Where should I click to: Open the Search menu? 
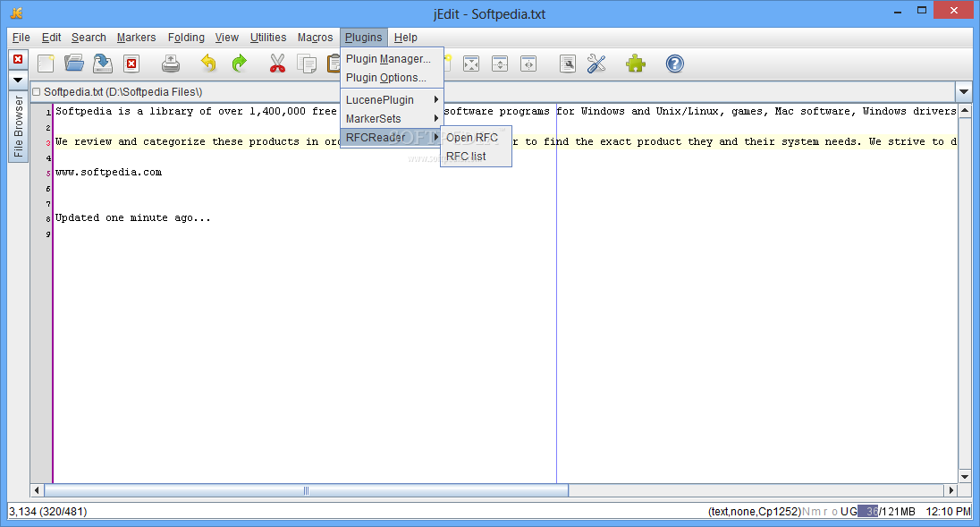click(x=89, y=38)
